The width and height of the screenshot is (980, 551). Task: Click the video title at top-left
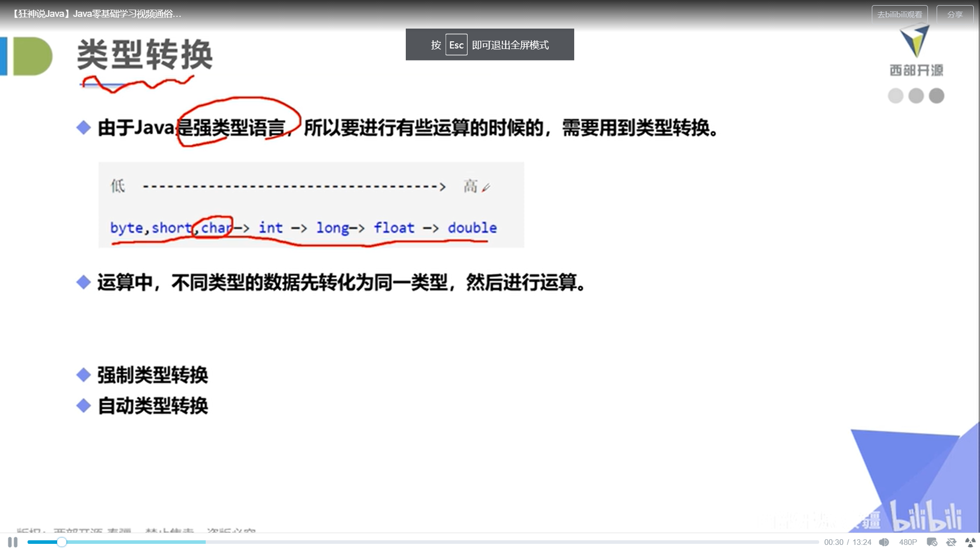pos(97,14)
